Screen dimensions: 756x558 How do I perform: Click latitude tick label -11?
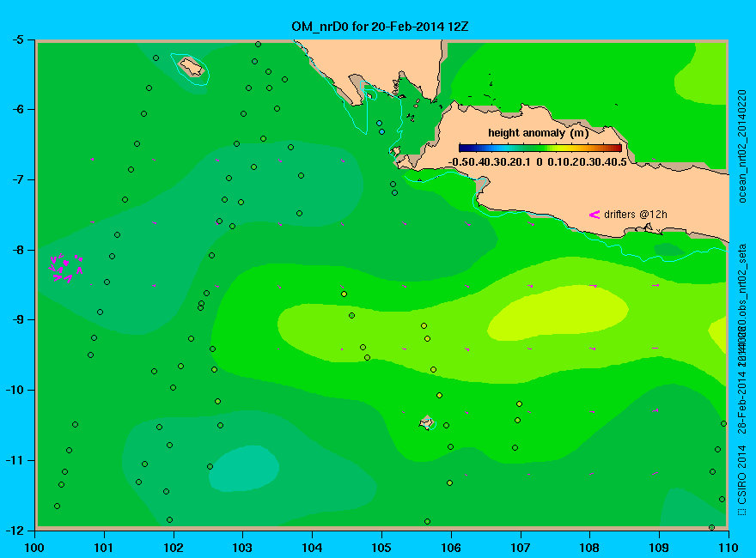(14, 460)
